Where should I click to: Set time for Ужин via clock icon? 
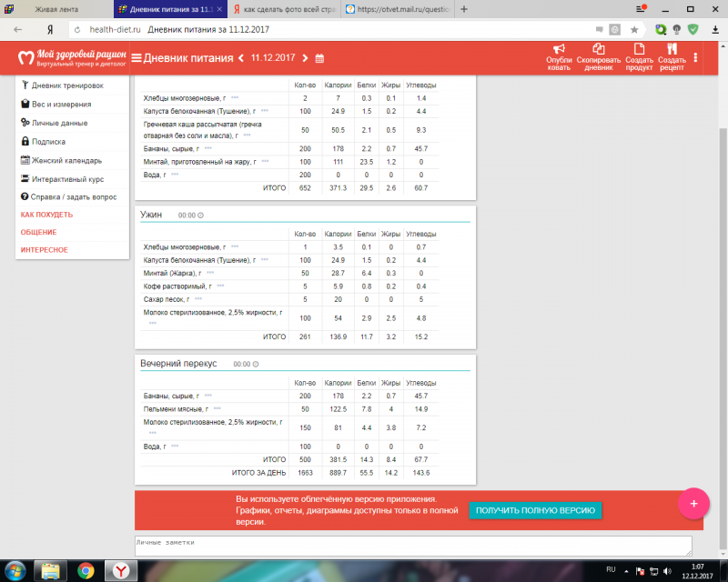[201, 216]
